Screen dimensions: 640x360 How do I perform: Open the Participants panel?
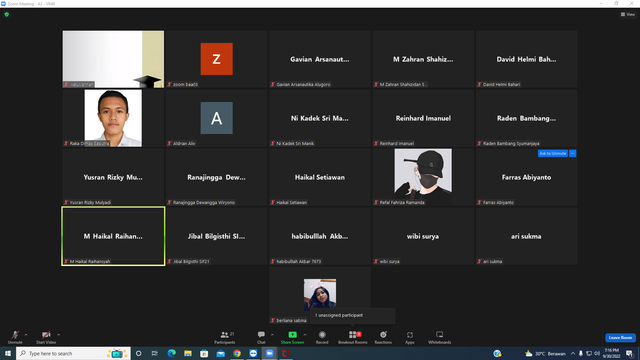pos(225,337)
